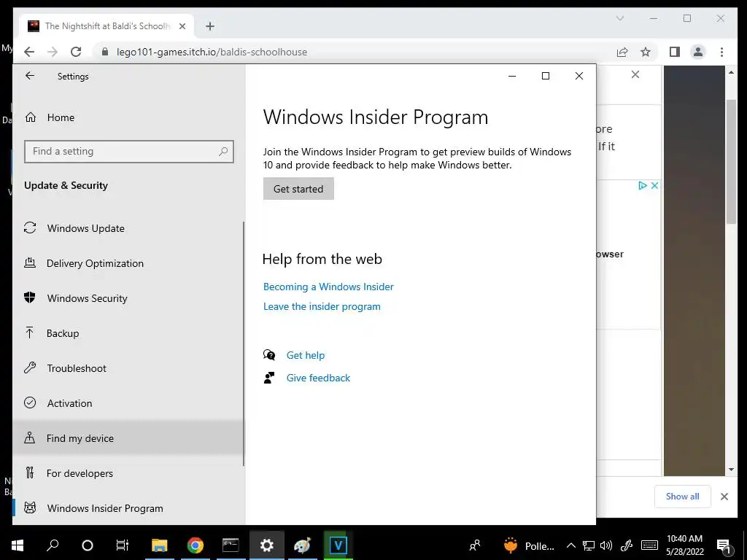Open a new Chrome tab
The image size is (747, 560).
click(210, 26)
